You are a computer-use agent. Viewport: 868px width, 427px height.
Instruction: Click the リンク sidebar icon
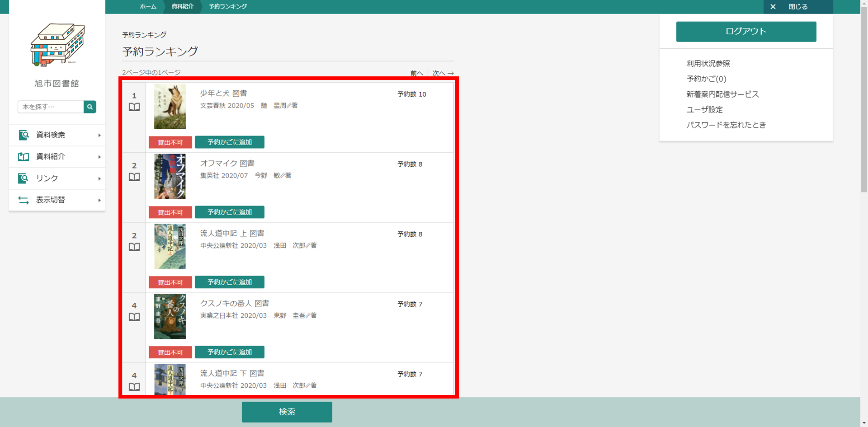click(24, 178)
